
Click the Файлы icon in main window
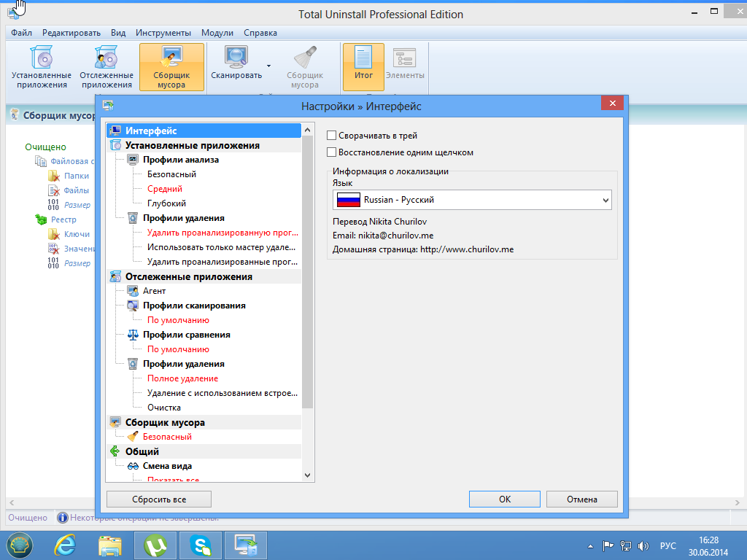(53, 190)
